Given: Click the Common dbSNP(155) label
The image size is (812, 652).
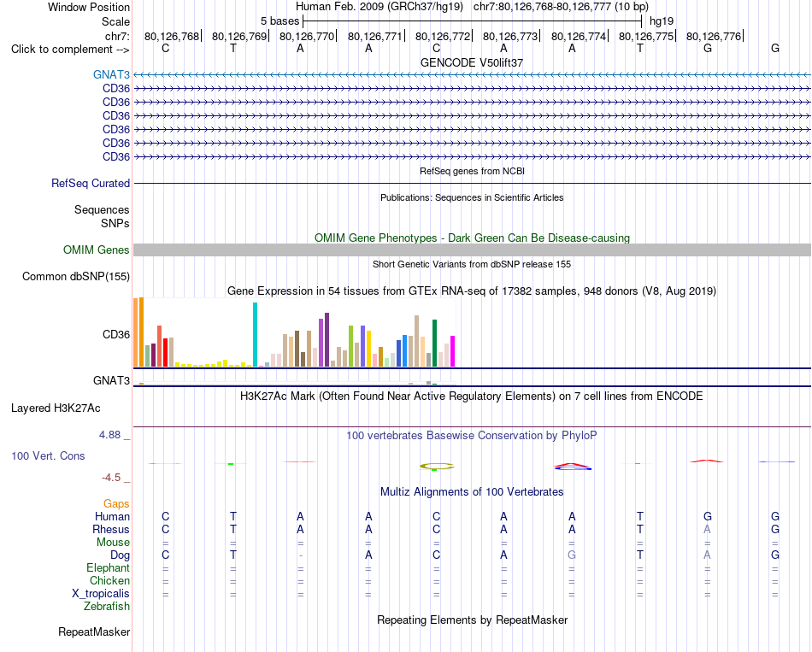Looking at the screenshot, I should [76, 277].
